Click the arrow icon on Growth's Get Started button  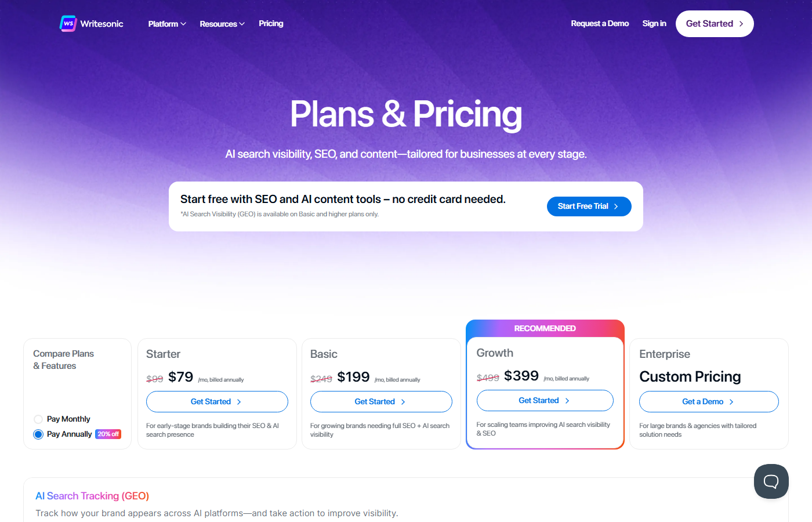tap(565, 400)
